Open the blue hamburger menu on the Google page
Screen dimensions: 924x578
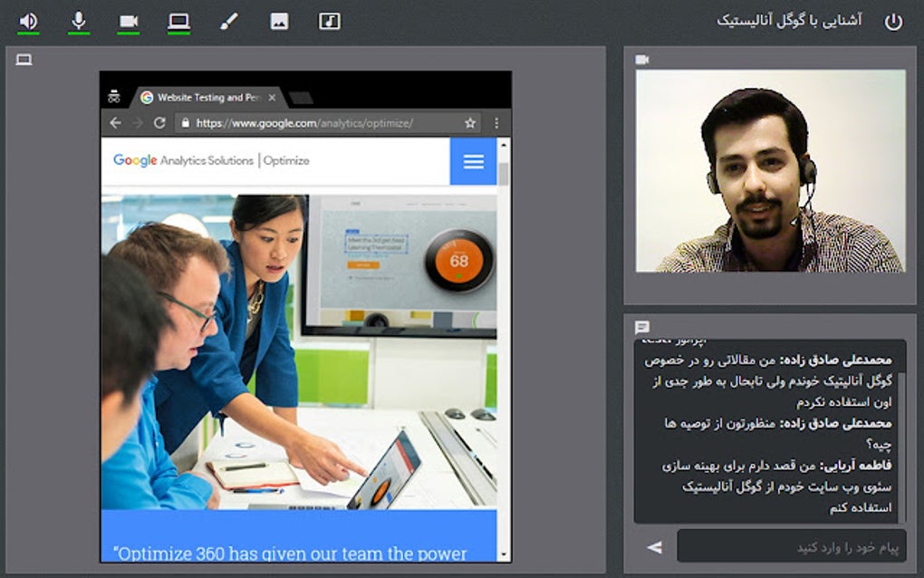(x=472, y=159)
